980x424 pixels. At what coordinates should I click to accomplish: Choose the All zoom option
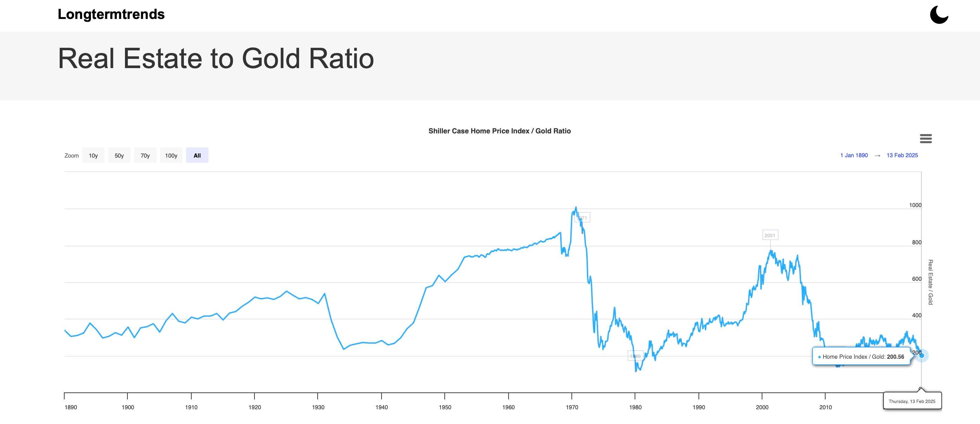197,155
